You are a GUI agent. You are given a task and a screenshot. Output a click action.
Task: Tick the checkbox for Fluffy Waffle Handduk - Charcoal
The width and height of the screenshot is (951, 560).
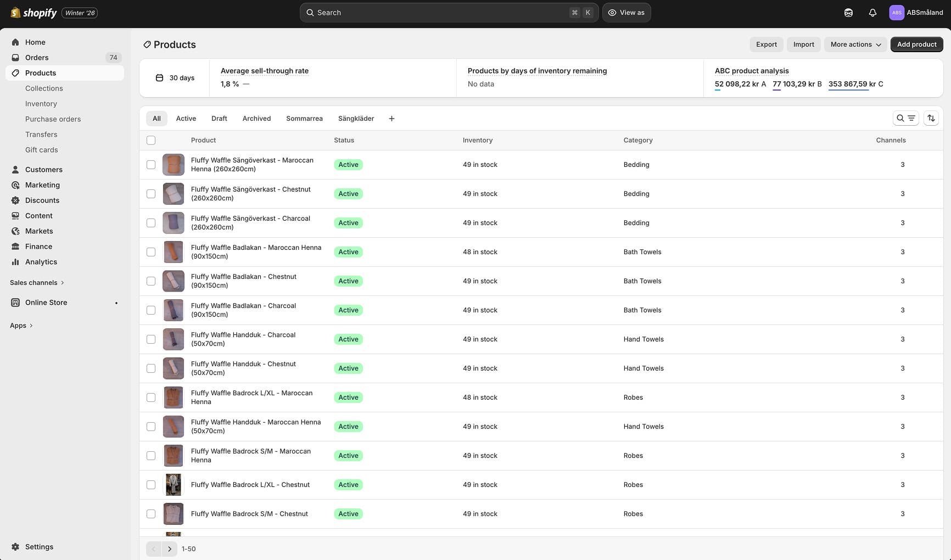coord(151,339)
